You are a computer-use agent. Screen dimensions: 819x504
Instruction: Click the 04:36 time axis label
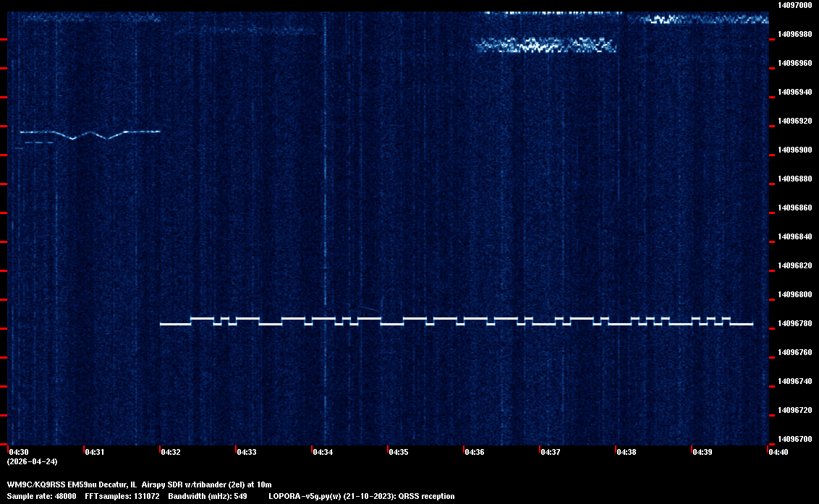click(475, 452)
